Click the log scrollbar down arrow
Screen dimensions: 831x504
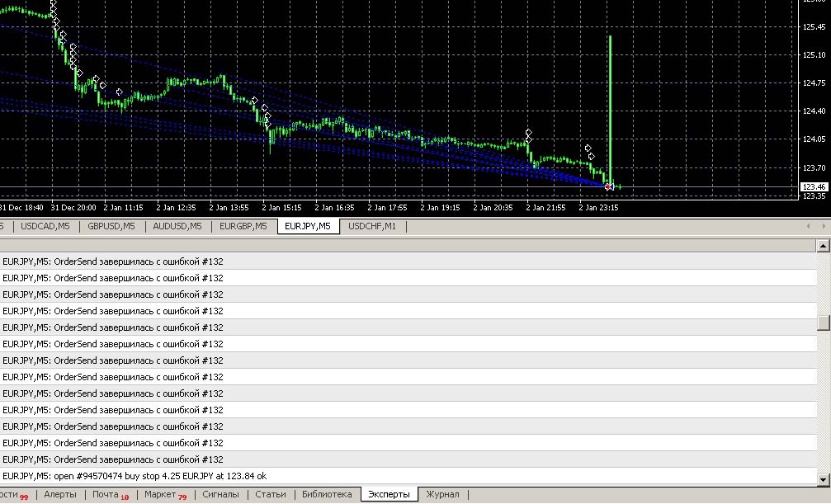[823, 480]
